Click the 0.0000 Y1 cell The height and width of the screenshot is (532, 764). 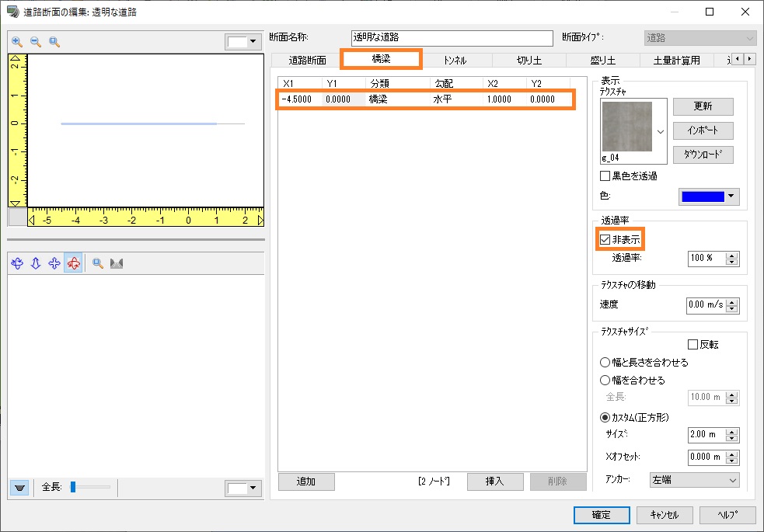click(344, 99)
